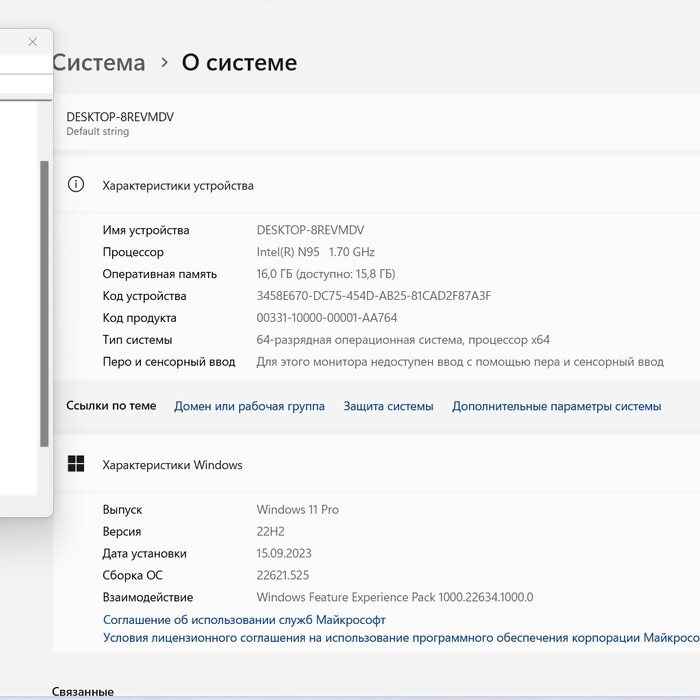Click the Windows logo beside Характеристики Windows
The width and height of the screenshot is (700, 700).
click(76, 464)
